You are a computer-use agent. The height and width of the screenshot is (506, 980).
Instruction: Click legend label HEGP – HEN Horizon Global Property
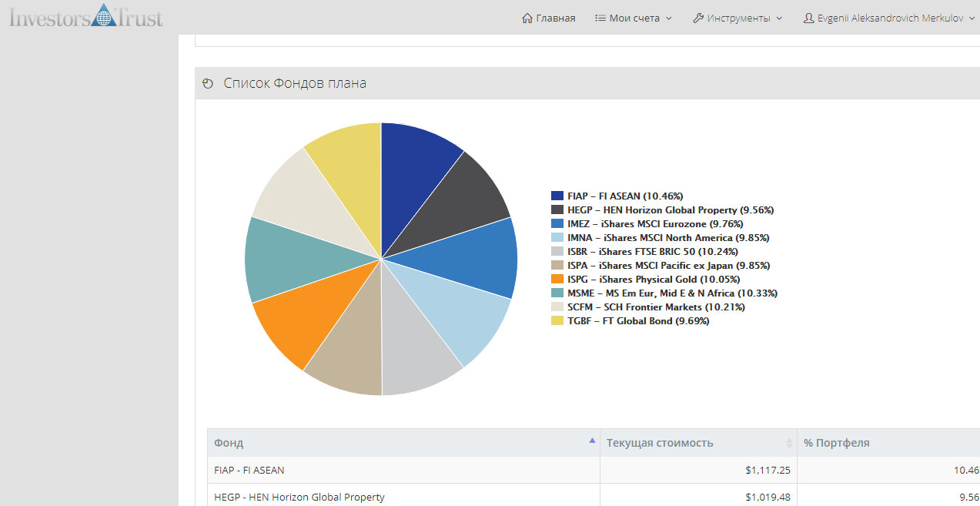click(671, 210)
